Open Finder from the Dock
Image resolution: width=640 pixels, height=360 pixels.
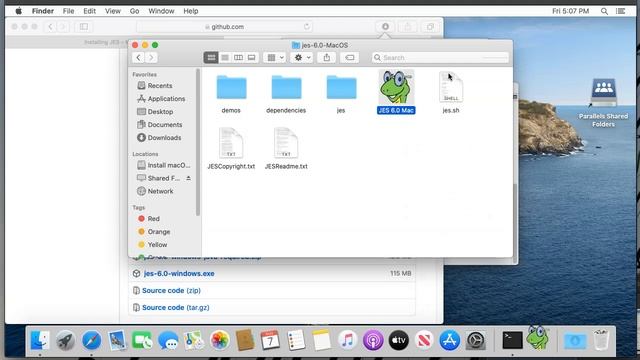pos(40,340)
